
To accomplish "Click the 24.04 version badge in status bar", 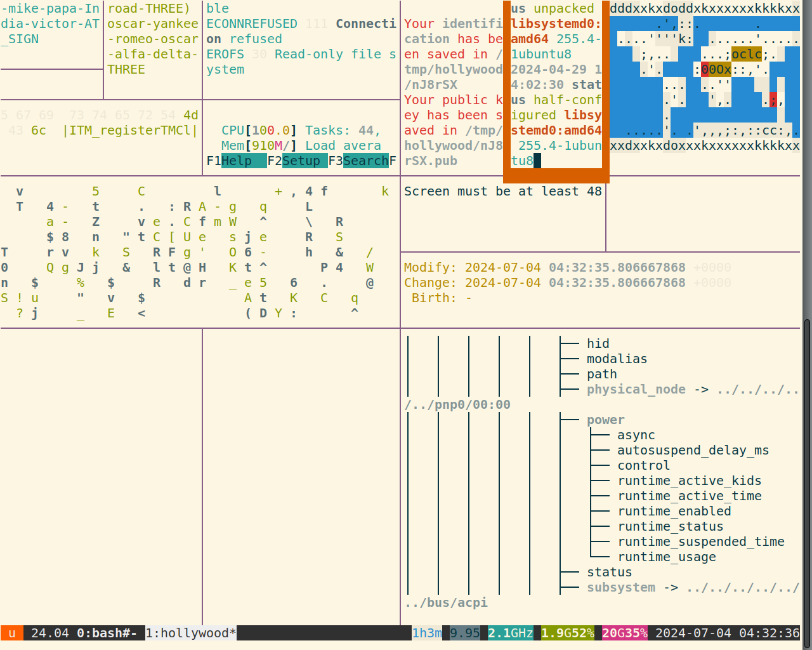I will pyautogui.click(x=51, y=632).
